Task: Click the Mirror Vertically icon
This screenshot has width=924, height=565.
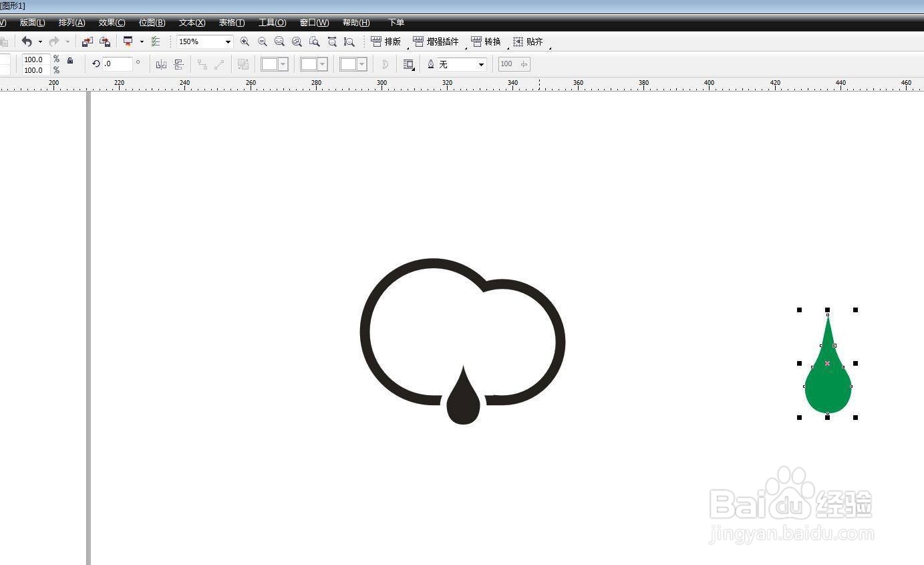Action: [x=179, y=64]
